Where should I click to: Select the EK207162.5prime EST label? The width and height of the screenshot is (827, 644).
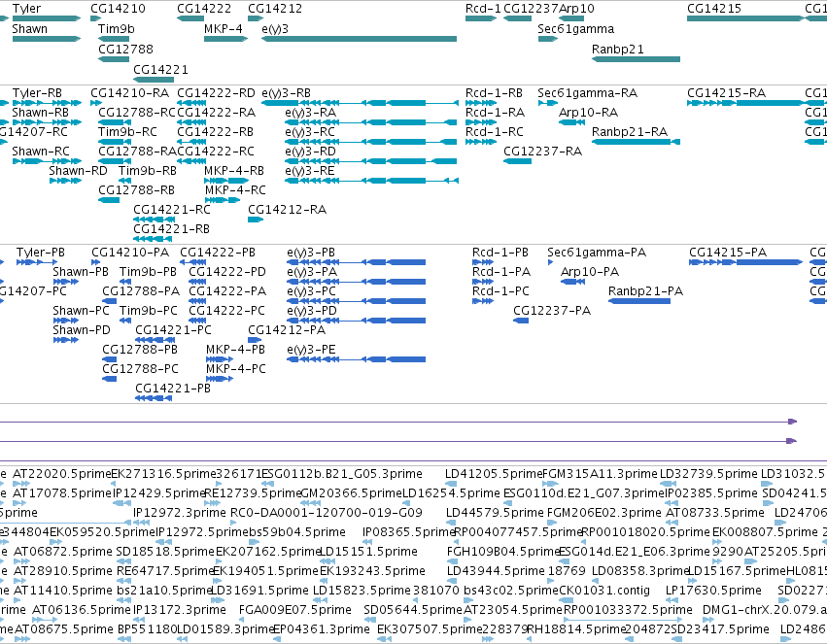tap(268, 552)
